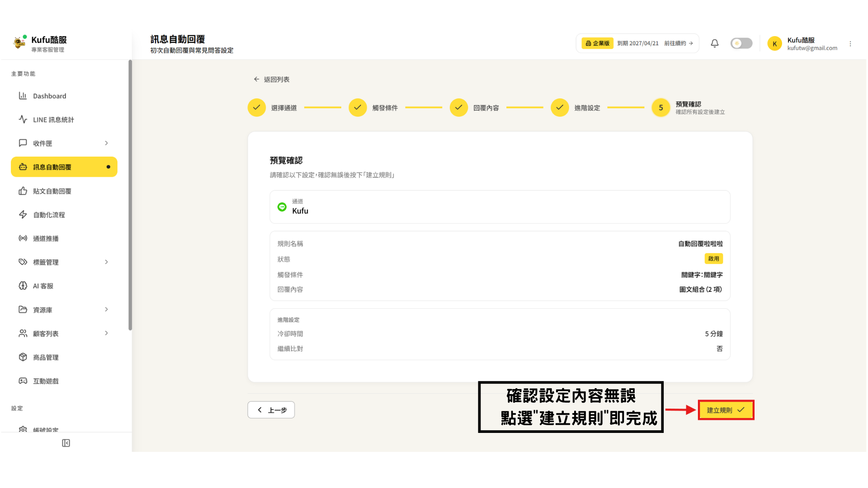Click step 5 預覽確認 circle
Screen dimensions: 868x488
[660, 108]
